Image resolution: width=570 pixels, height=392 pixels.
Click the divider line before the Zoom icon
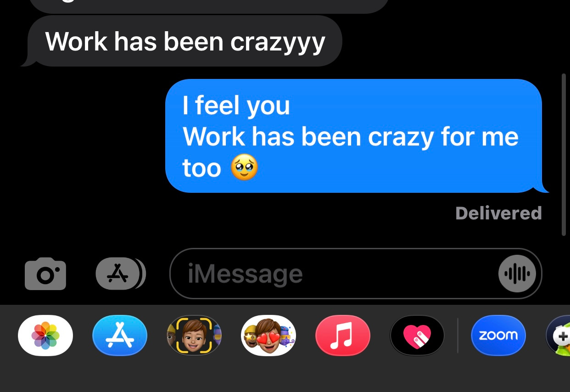[458, 336]
